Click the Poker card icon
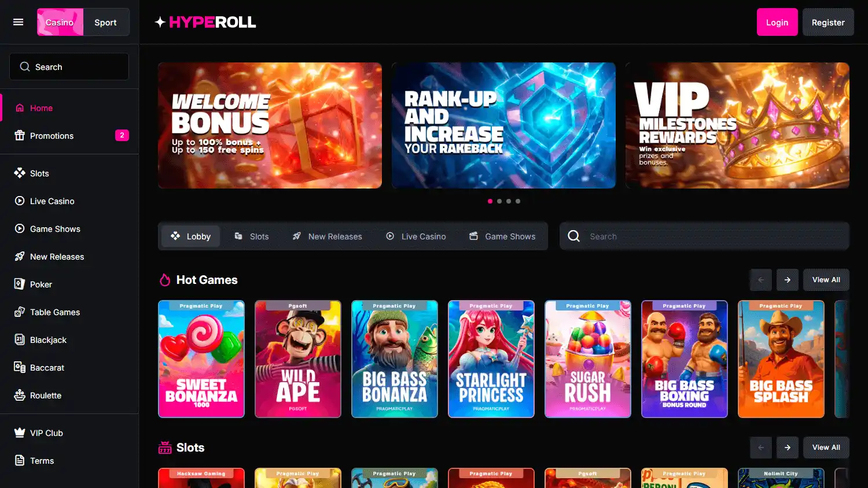Image resolution: width=868 pixels, height=488 pixels. [20, 284]
